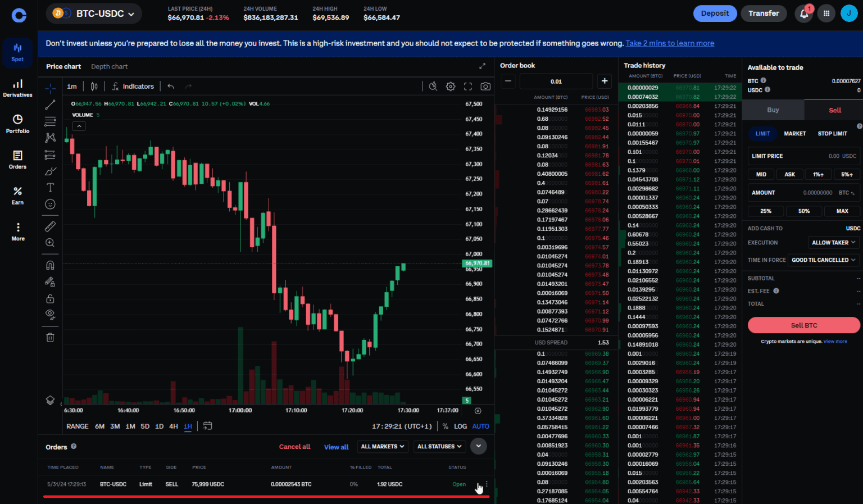Toggle percent scale on the chart
Viewport: 863px width, 504px height.
point(446,426)
